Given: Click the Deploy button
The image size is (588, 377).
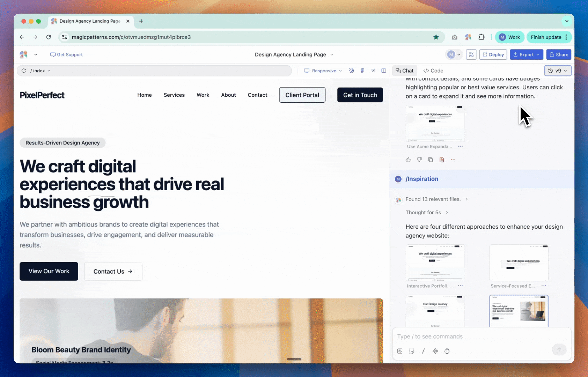Looking at the screenshot, I should 493,54.
